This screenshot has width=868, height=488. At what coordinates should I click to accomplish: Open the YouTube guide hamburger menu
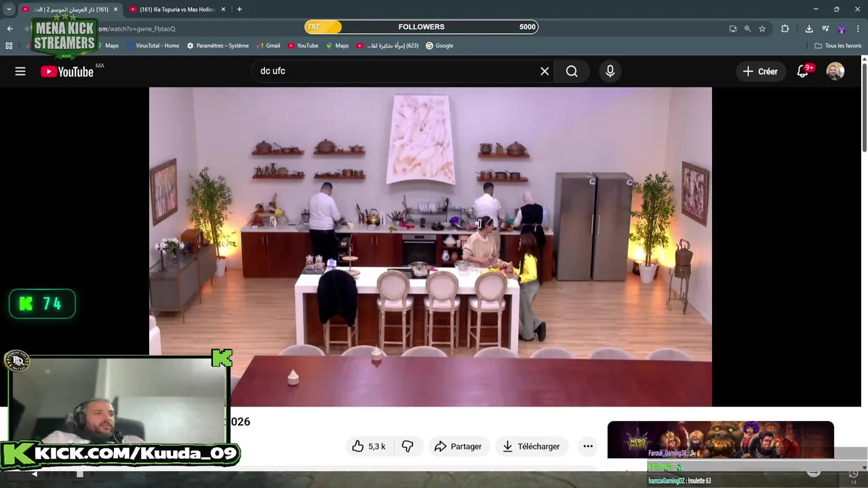point(20,71)
